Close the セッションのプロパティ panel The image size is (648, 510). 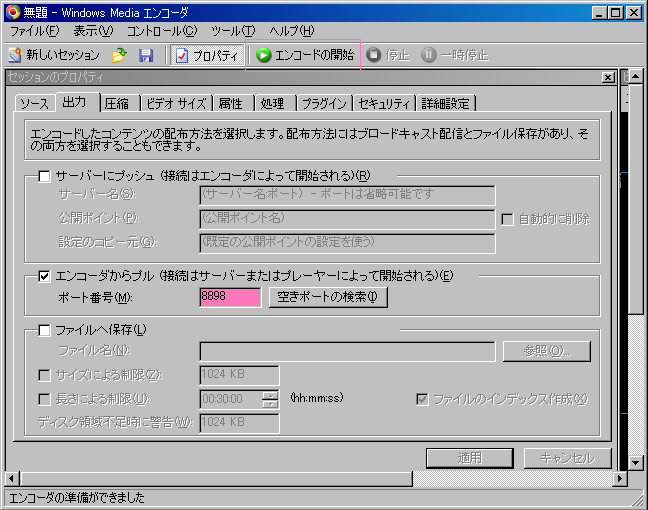tap(608, 77)
